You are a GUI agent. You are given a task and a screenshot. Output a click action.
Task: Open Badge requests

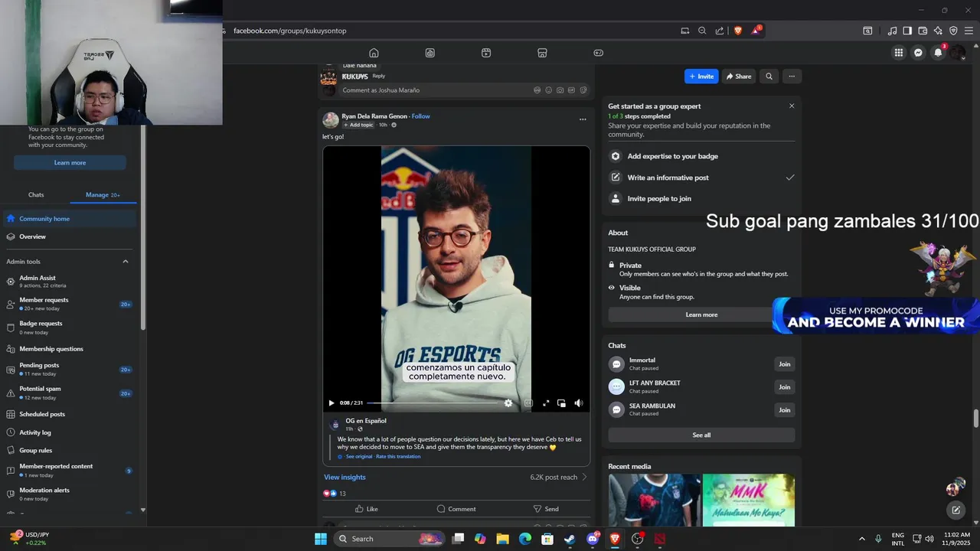(70, 328)
